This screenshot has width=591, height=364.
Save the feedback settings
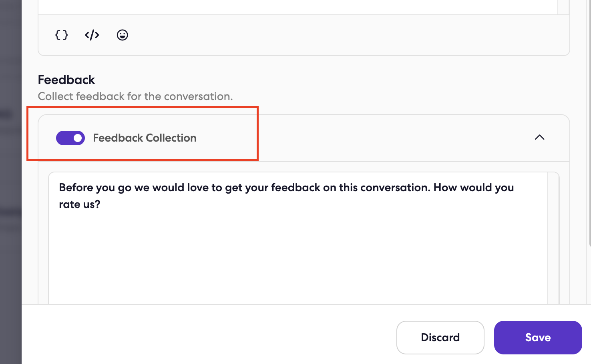pyautogui.click(x=538, y=338)
